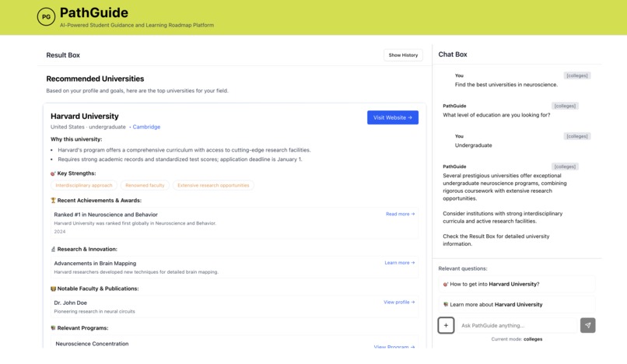
Task: Click the colleges tag on Undergraduate message
Action: [x=577, y=136]
